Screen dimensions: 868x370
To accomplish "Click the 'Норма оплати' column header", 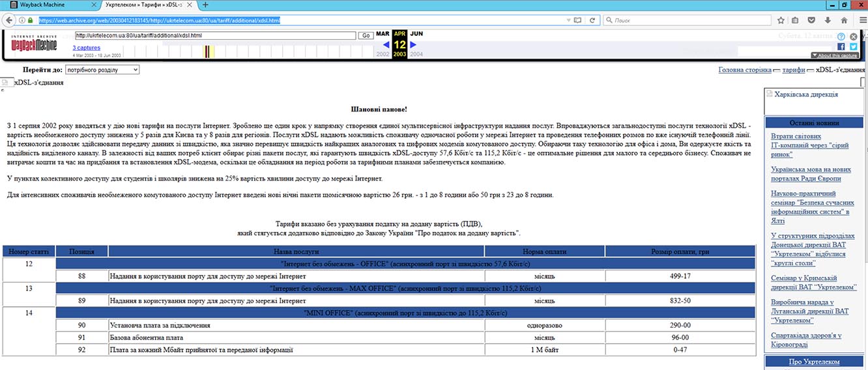I will click(544, 251).
